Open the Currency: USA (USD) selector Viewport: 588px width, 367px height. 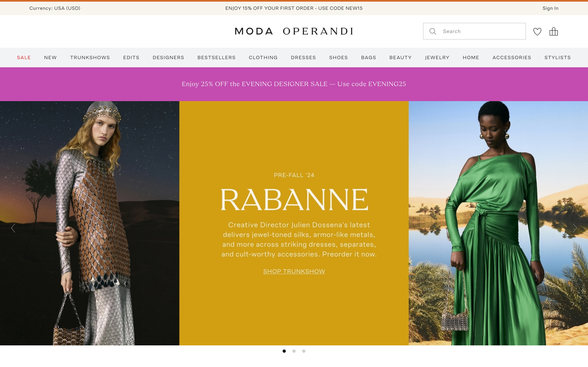55,8
